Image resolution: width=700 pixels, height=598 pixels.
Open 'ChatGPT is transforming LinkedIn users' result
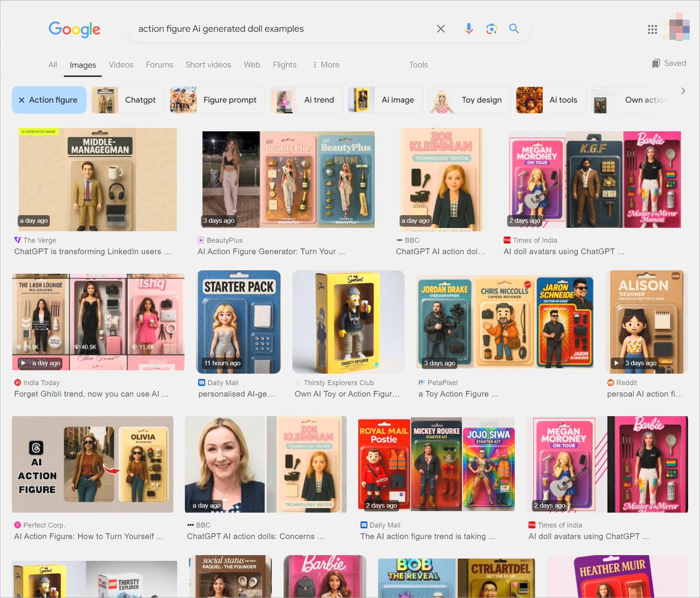(x=92, y=252)
